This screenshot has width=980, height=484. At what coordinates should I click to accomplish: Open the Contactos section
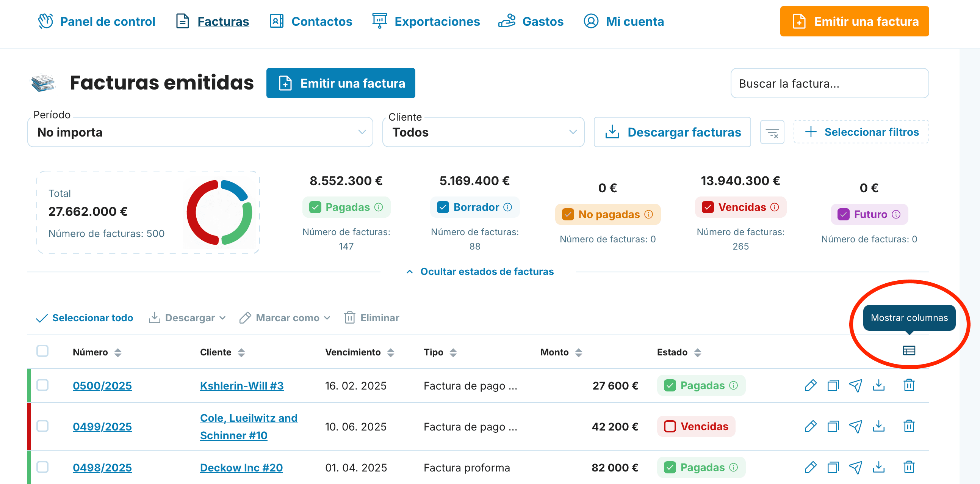(x=311, y=21)
